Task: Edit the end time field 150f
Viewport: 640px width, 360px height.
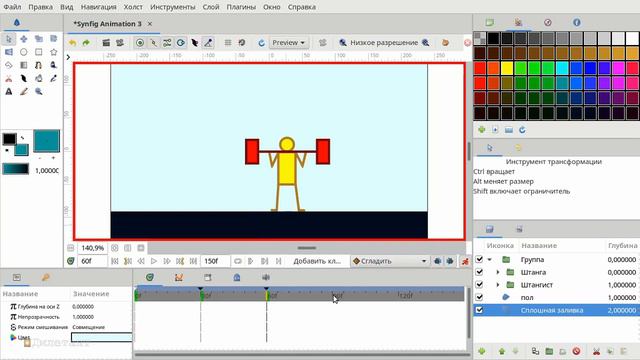Action: (216, 261)
